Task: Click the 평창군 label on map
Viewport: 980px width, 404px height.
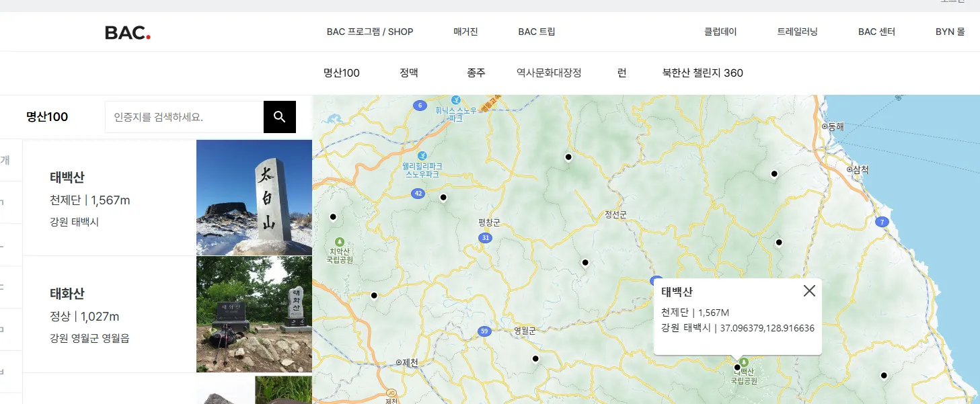Action: coord(490,223)
